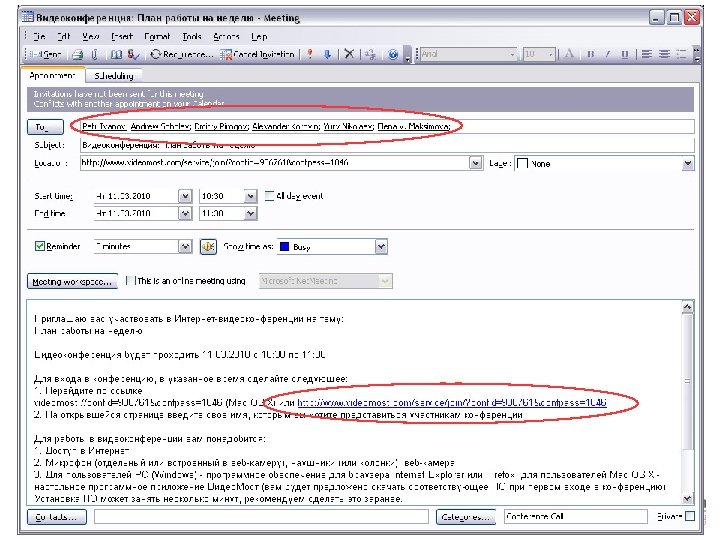Click the Contacts text field
Viewport: 720px width, 540px height.
[x=261, y=517]
